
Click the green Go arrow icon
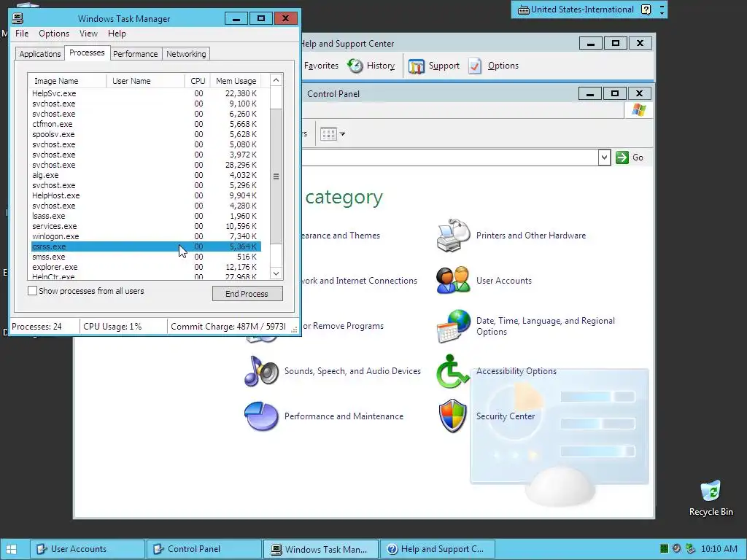pos(622,157)
